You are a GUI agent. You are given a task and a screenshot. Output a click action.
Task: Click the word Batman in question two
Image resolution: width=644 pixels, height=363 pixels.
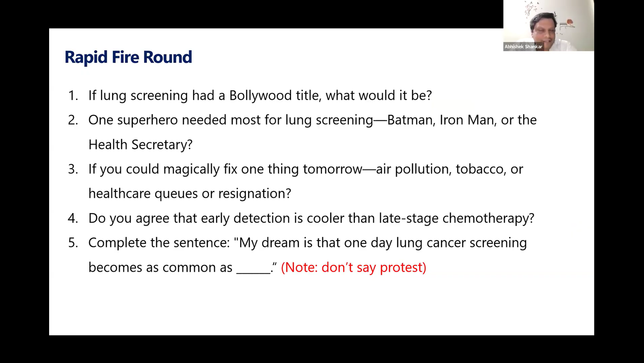click(411, 120)
